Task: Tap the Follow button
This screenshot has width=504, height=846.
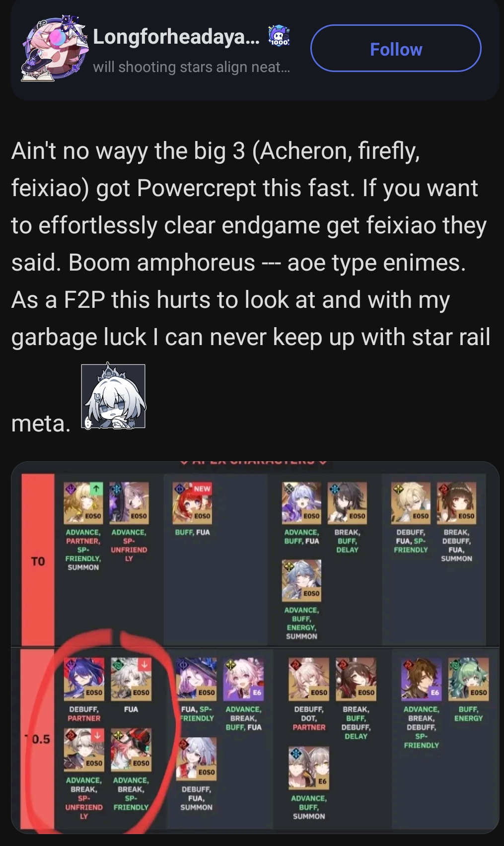Action: (396, 48)
